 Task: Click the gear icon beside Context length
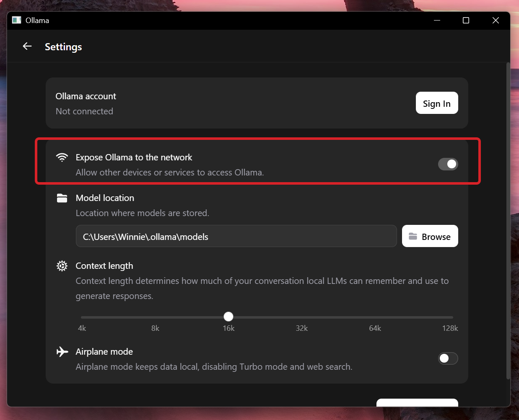[x=62, y=266]
